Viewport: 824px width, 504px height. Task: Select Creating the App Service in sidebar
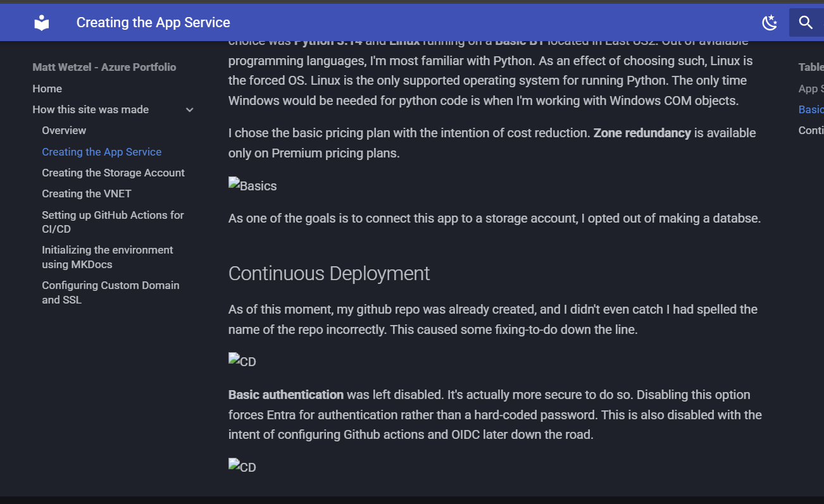pos(101,152)
